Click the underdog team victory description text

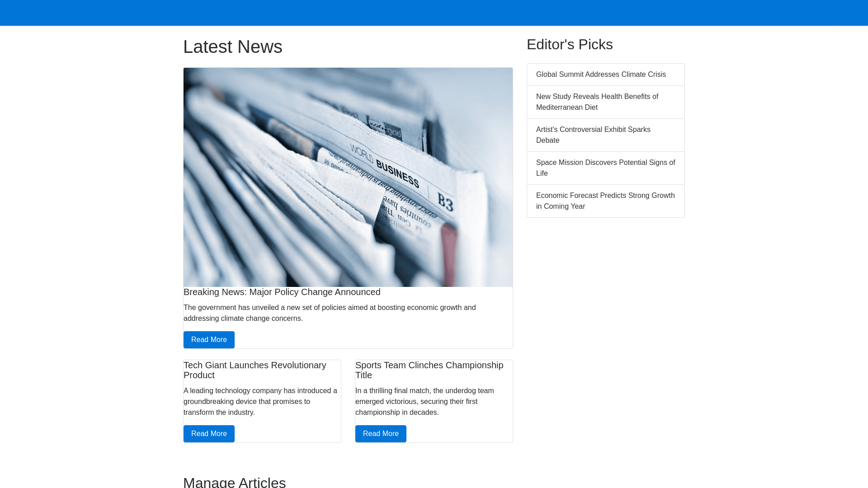click(x=424, y=402)
